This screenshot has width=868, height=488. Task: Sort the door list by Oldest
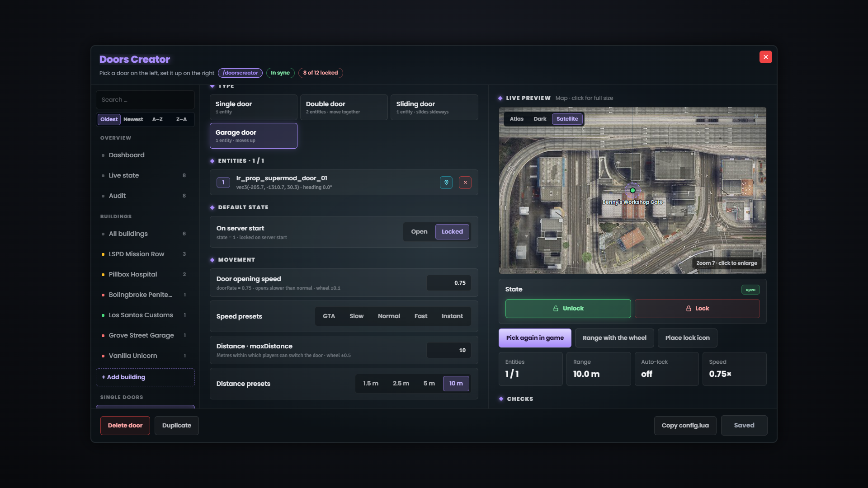(109, 119)
